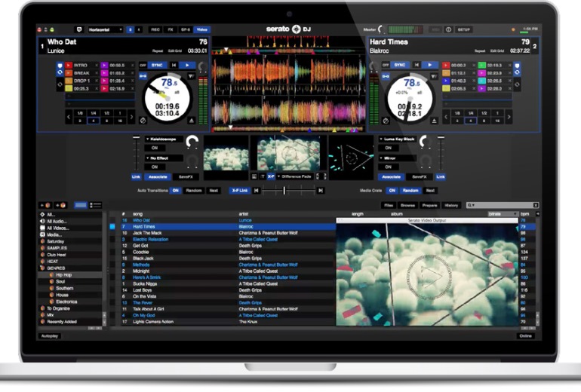
Task: Open the Luma Key Black dropdown
Action: 398,139
